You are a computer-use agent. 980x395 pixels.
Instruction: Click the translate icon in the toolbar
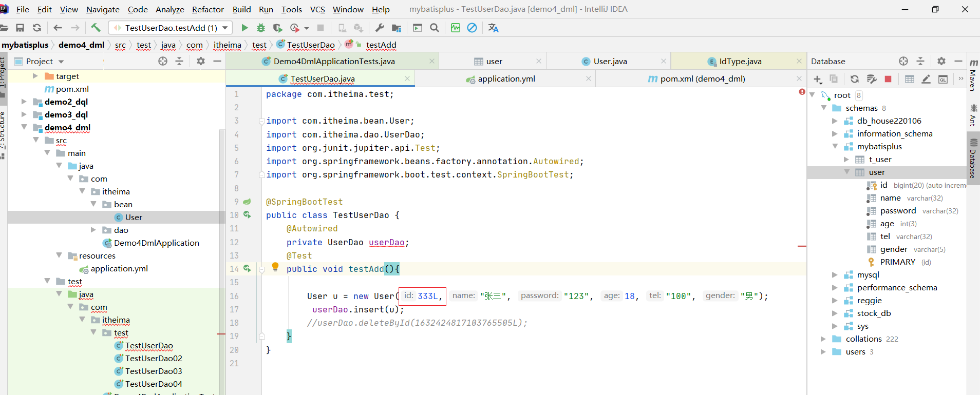coord(493,28)
